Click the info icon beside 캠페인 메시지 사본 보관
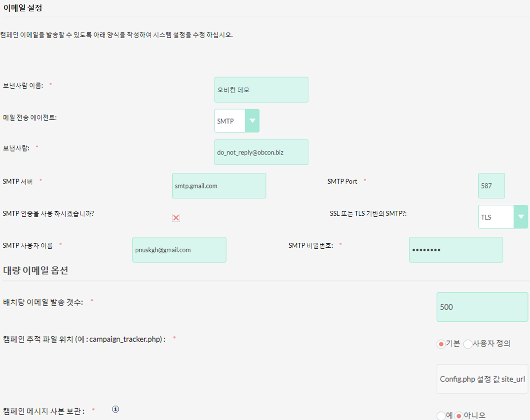 [115, 409]
